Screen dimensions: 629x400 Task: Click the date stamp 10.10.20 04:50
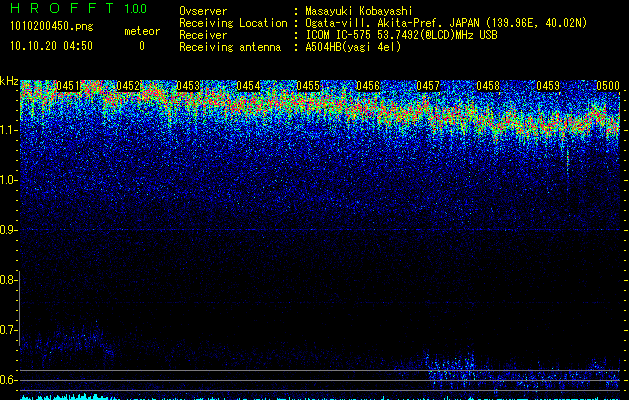tap(51, 46)
